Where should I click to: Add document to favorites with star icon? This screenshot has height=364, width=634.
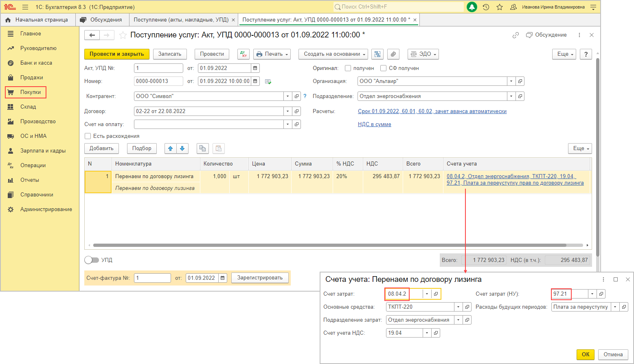pyautogui.click(x=123, y=35)
